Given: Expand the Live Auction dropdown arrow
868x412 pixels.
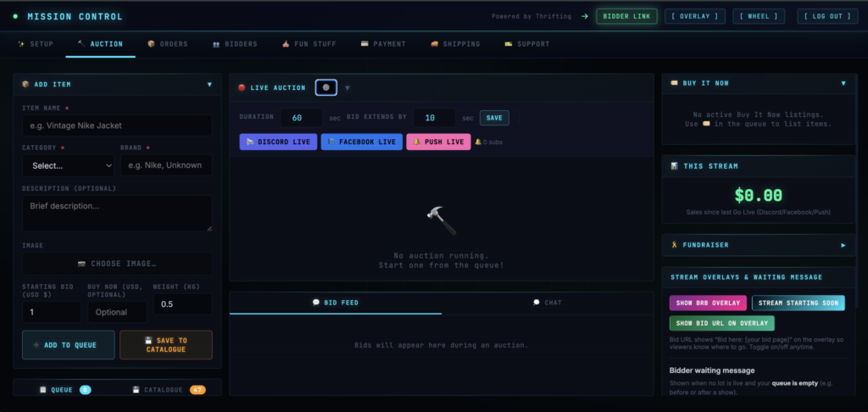Looking at the screenshot, I should click(347, 87).
